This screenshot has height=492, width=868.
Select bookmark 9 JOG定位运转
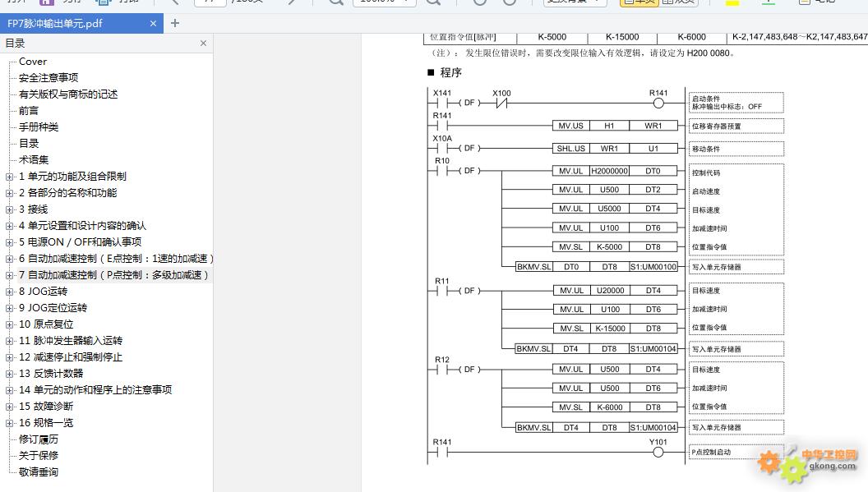(53, 308)
